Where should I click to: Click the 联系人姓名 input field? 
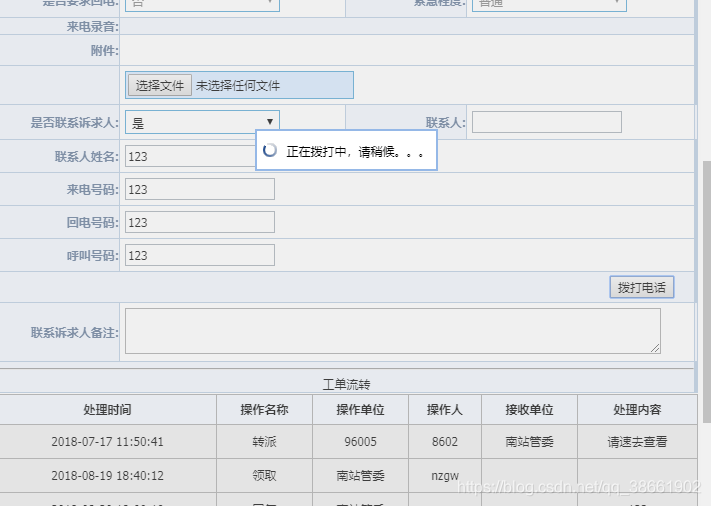[190, 156]
